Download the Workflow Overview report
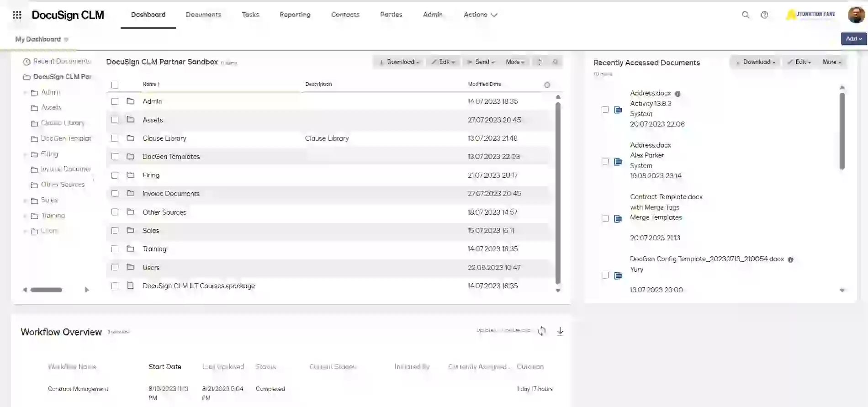The width and height of the screenshot is (868, 407). click(x=560, y=331)
